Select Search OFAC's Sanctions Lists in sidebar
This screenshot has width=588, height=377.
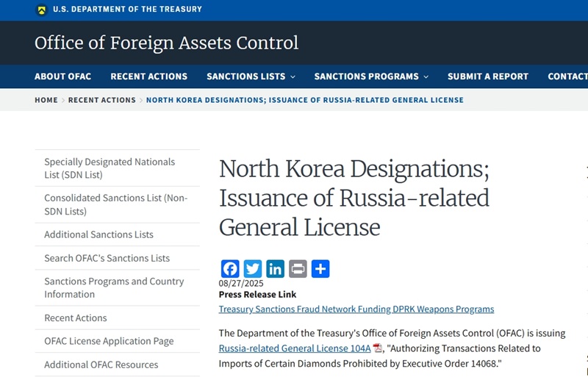coord(107,258)
